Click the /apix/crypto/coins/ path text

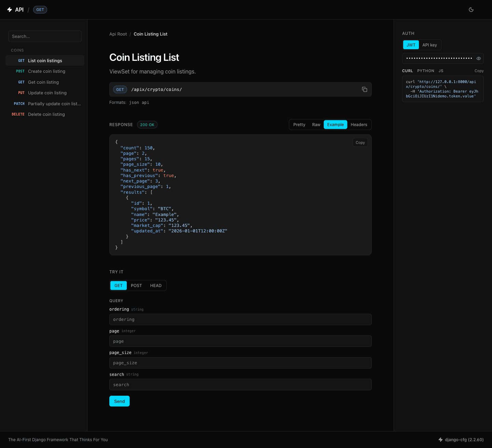[156, 90]
